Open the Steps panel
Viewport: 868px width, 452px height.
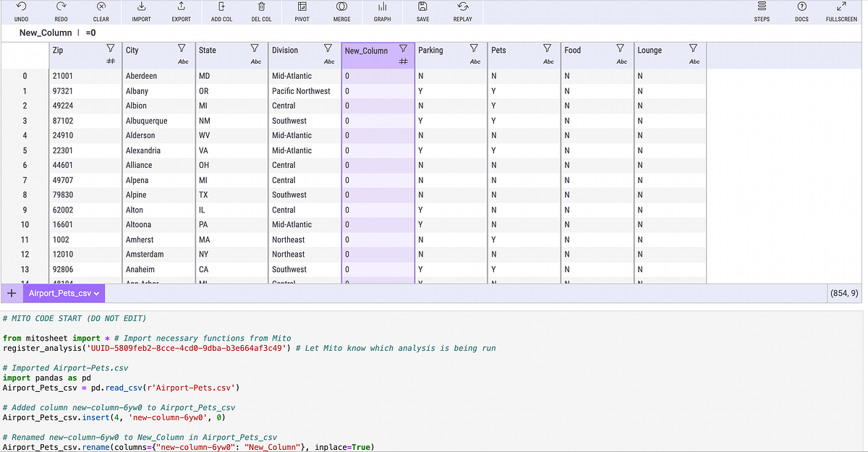[x=762, y=12]
